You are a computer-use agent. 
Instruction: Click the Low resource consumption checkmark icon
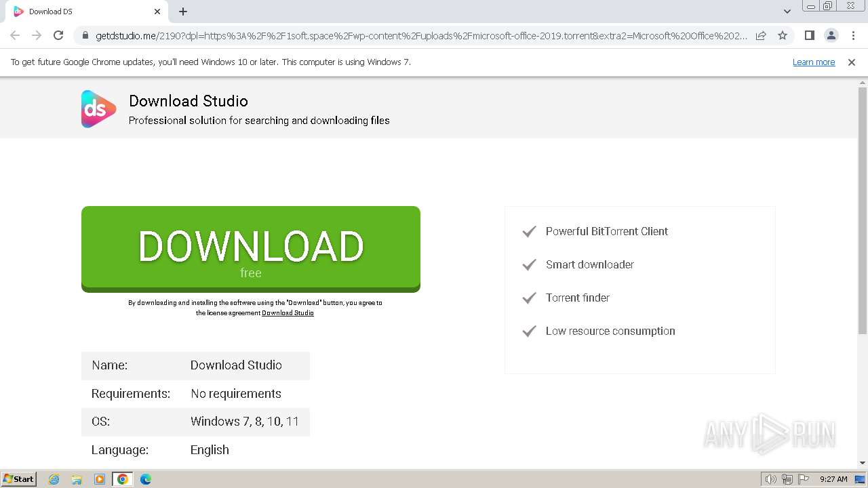(529, 331)
